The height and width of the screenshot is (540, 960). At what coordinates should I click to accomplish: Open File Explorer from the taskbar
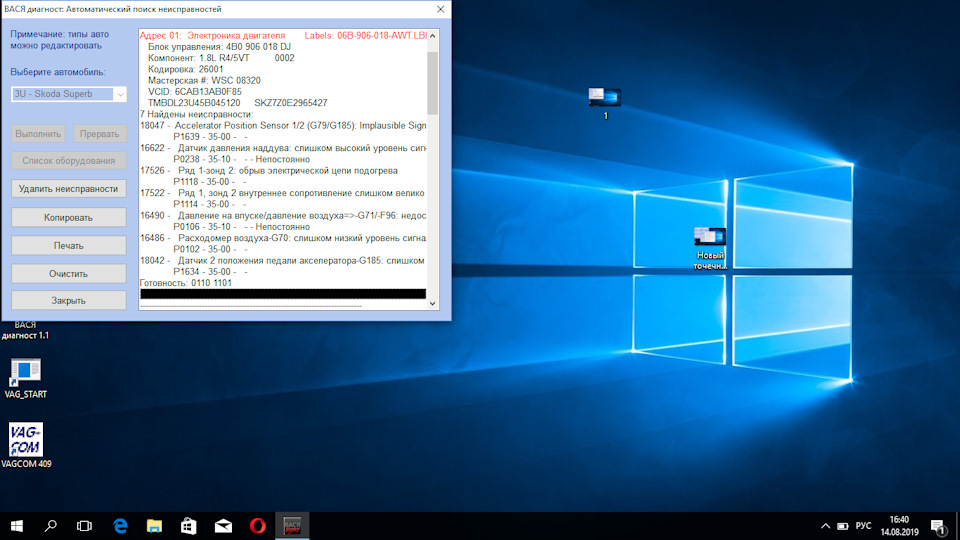pos(154,526)
